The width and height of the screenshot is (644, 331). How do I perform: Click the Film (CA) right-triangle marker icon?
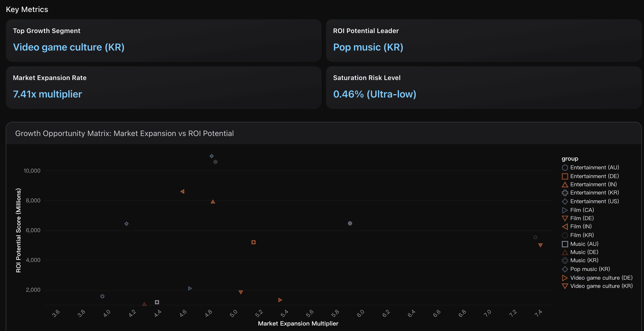pos(565,210)
